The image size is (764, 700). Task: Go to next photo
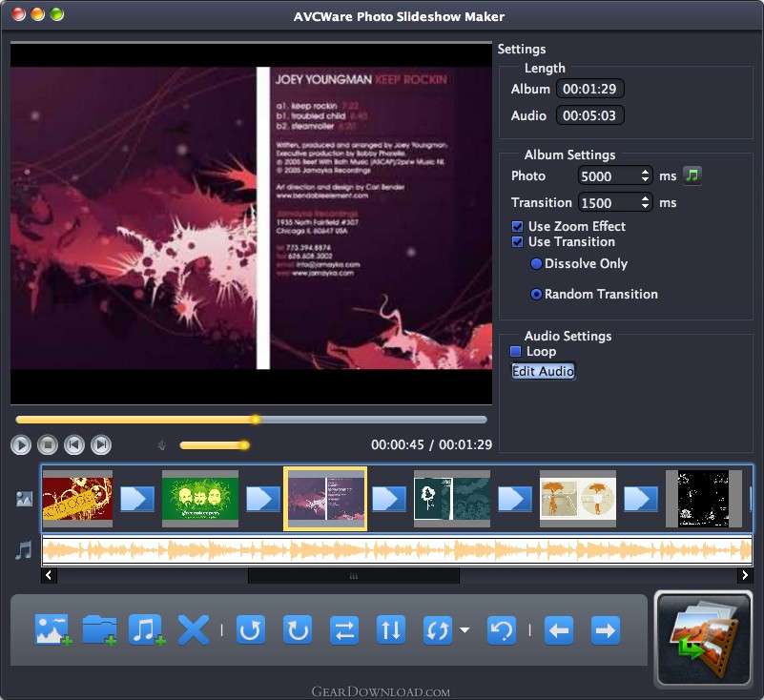(x=101, y=444)
